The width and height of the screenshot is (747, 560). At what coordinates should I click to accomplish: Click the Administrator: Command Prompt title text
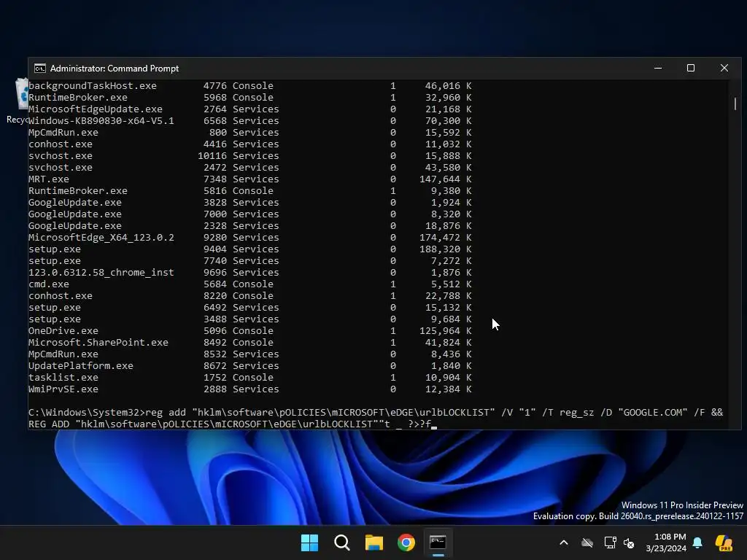[x=115, y=69]
